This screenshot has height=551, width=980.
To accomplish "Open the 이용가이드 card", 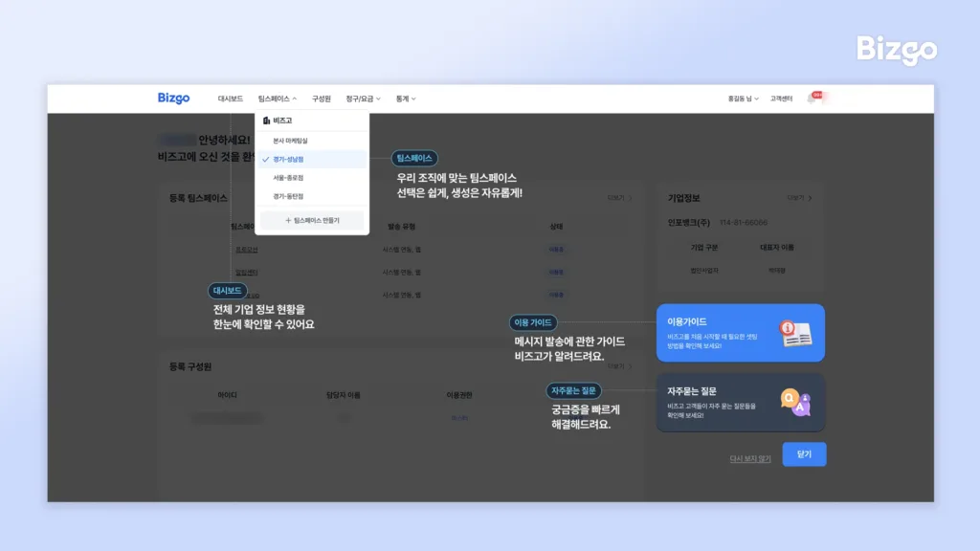I will point(741,333).
